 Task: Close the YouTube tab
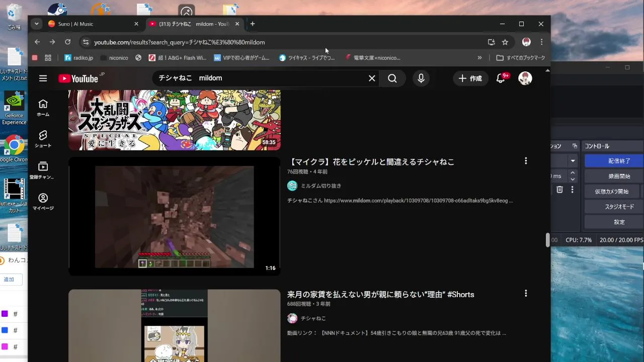pyautogui.click(x=237, y=24)
